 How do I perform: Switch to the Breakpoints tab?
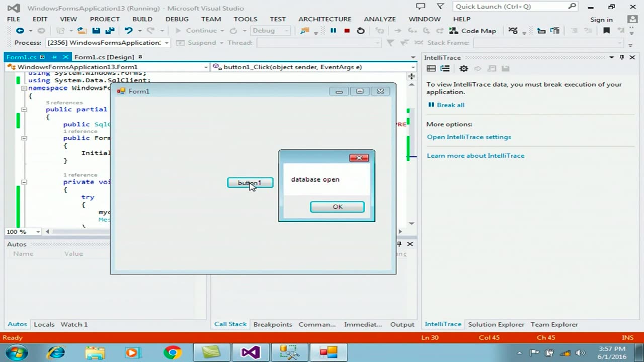[273, 324]
